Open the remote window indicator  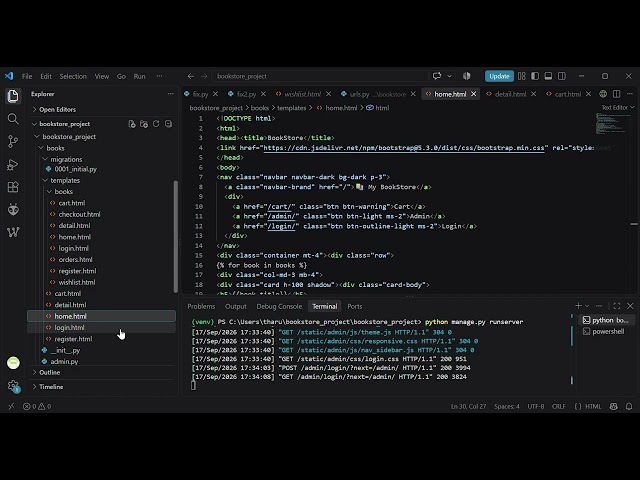tap(11, 407)
